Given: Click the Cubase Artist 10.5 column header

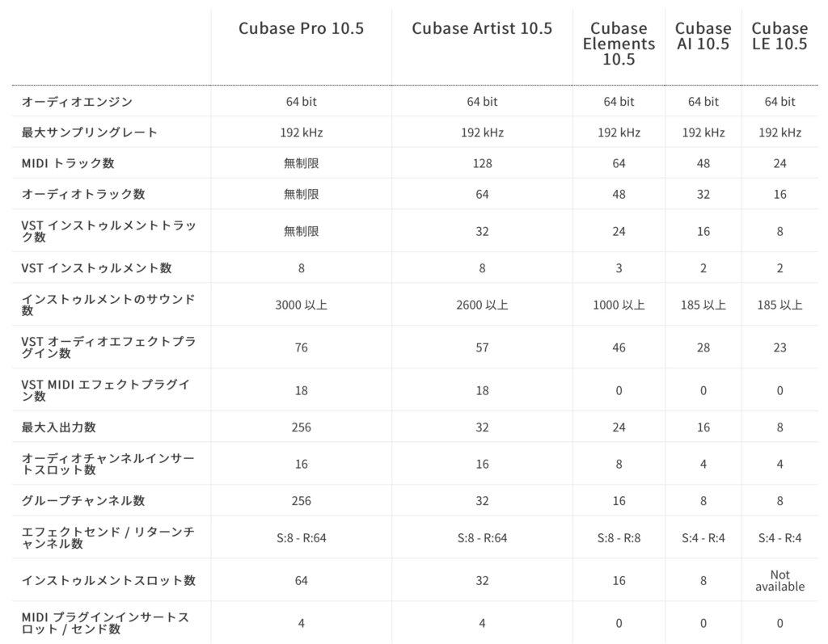Looking at the screenshot, I should click(x=482, y=28).
